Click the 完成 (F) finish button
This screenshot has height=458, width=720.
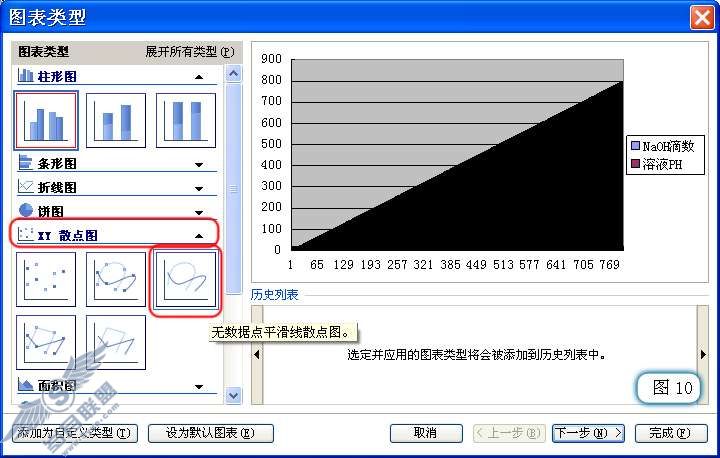click(671, 433)
